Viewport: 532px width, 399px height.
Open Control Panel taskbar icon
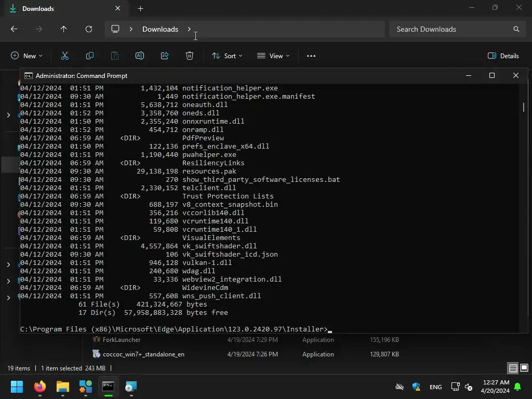click(86, 387)
